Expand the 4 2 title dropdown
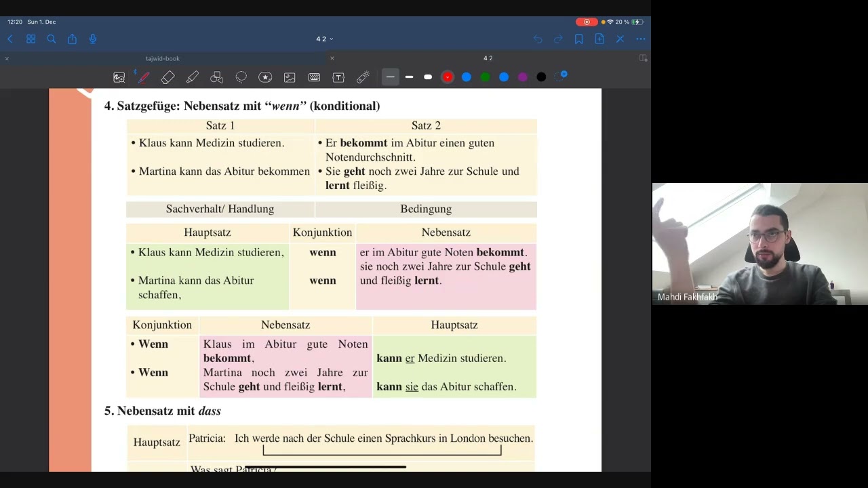The width and height of the screenshot is (868, 488). click(x=325, y=39)
